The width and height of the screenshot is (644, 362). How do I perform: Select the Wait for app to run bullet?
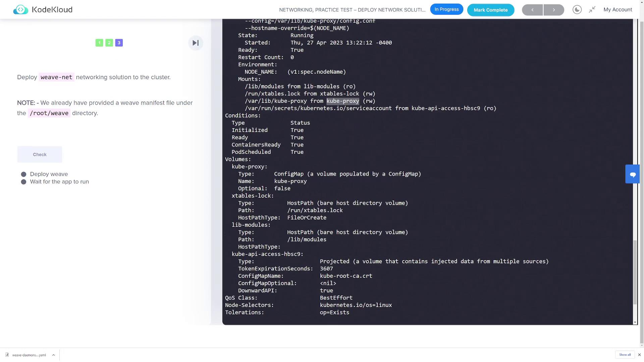point(23,182)
